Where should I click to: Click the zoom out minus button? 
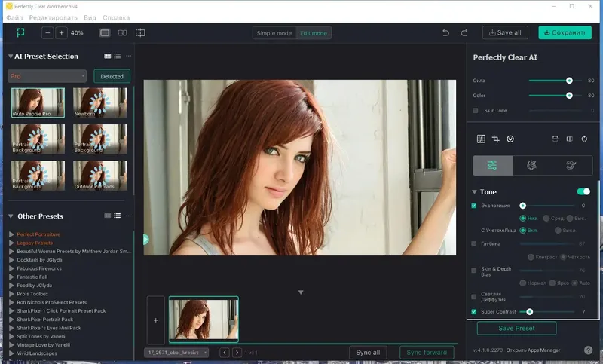[47, 33]
